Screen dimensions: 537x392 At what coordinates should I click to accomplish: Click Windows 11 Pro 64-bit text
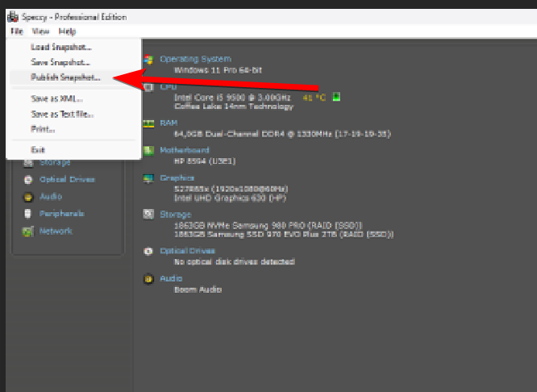[x=218, y=70]
